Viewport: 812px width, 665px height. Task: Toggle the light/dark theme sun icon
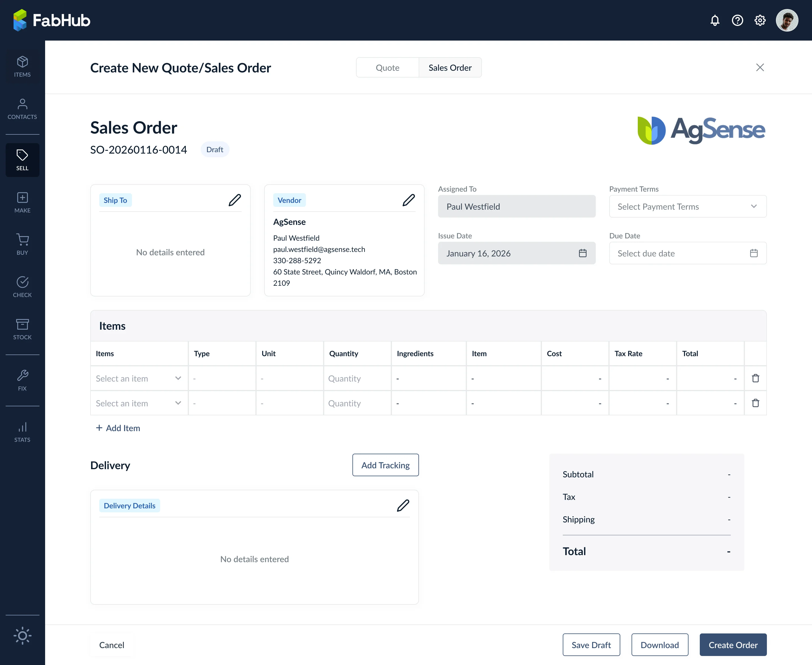coord(22,636)
